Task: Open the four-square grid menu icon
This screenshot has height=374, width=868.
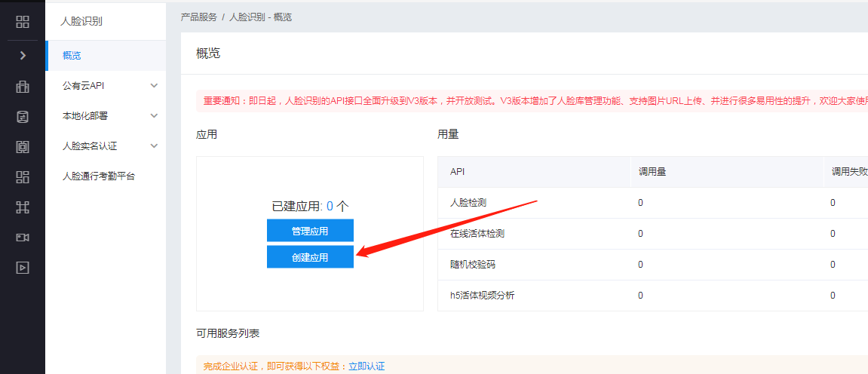Action: pyautogui.click(x=23, y=22)
